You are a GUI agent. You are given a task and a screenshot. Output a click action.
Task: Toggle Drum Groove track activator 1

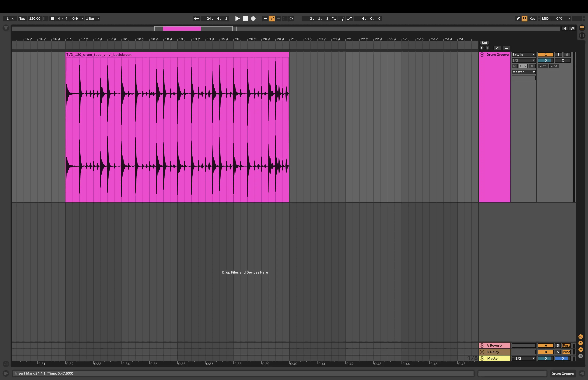(x=546, y=55)
